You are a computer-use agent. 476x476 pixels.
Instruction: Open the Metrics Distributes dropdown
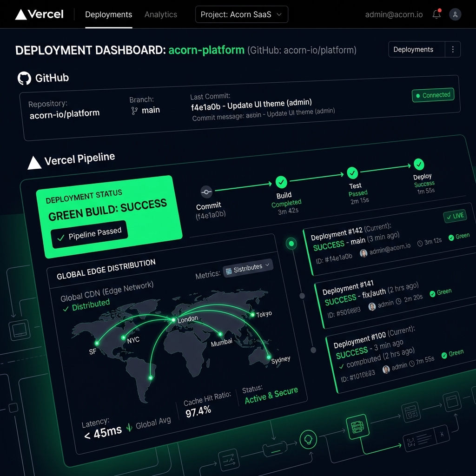(248, 268)
